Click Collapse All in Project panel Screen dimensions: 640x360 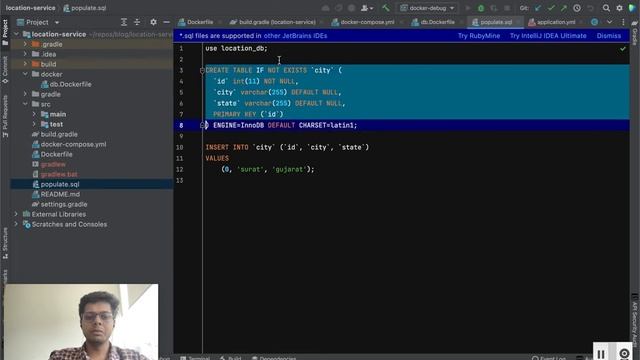(x=137, y=22)
